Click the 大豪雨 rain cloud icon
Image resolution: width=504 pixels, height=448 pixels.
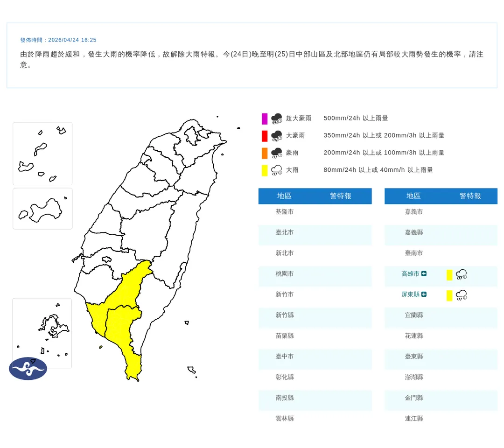coord(276,136)
